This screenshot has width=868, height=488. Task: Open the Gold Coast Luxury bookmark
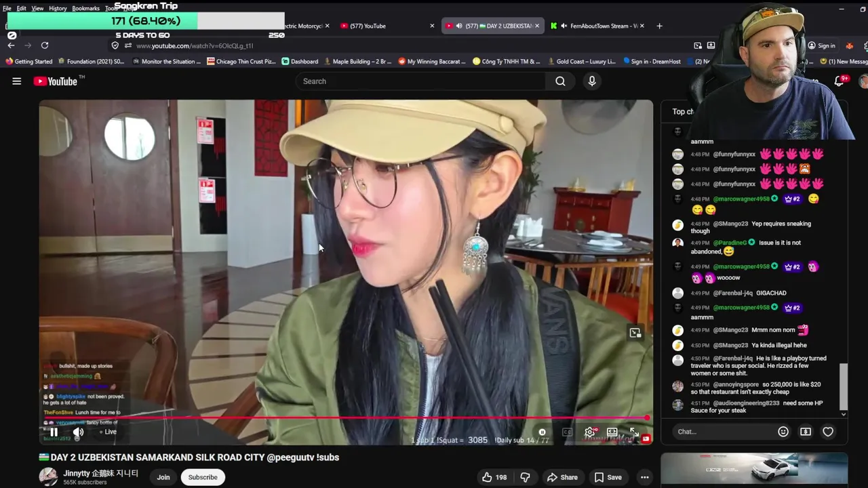tap(581, 61)
